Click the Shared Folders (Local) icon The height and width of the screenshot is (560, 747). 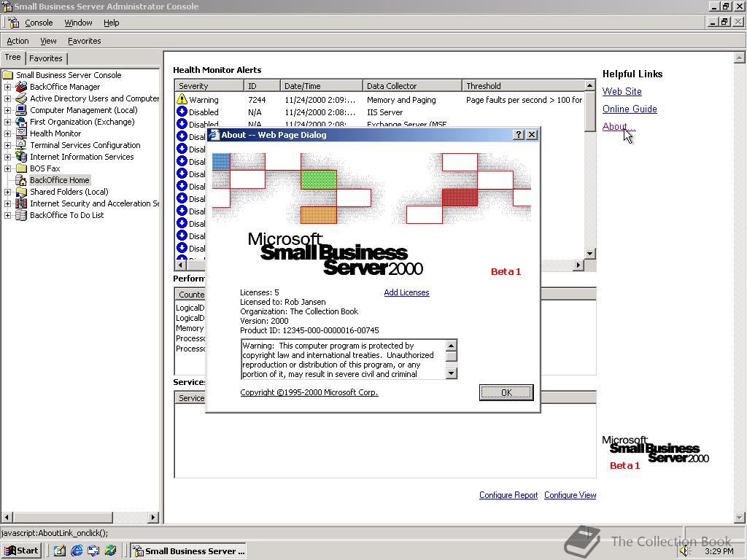click(21, 192)
